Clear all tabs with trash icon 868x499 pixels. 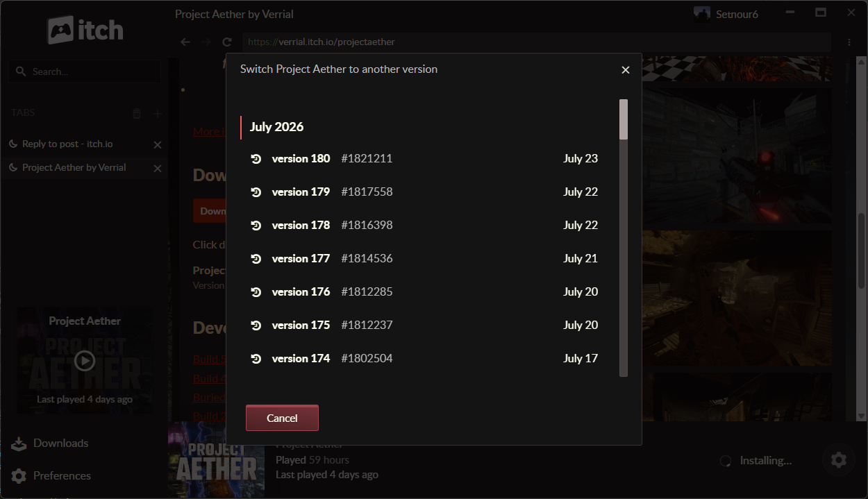coord(137,113)
